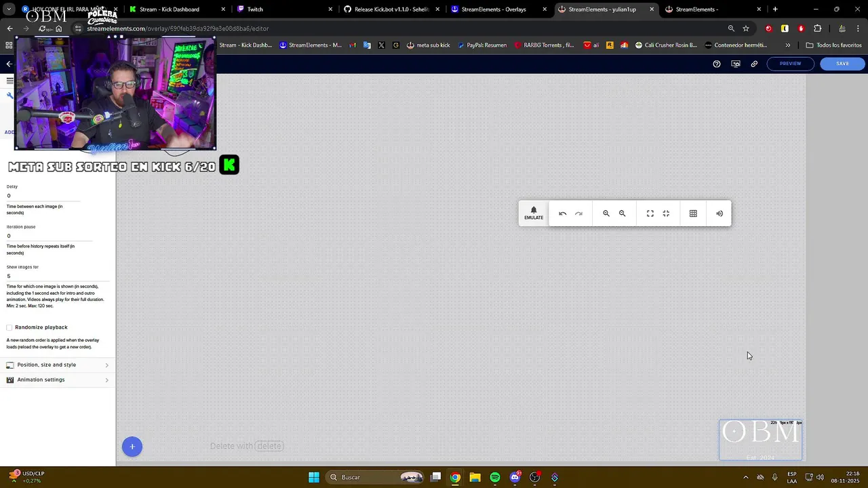Switch to the Release Kick.bot v1.1.0 tab
Screen dimensions: 868x488
pyautogui.click(x=392, y=9)
